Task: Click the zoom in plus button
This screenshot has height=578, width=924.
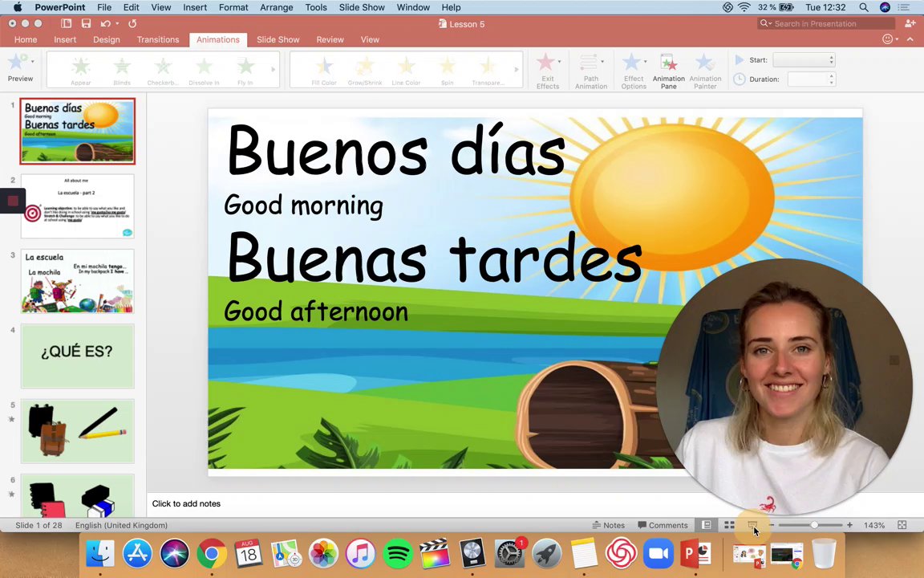Action: (849, 525)
